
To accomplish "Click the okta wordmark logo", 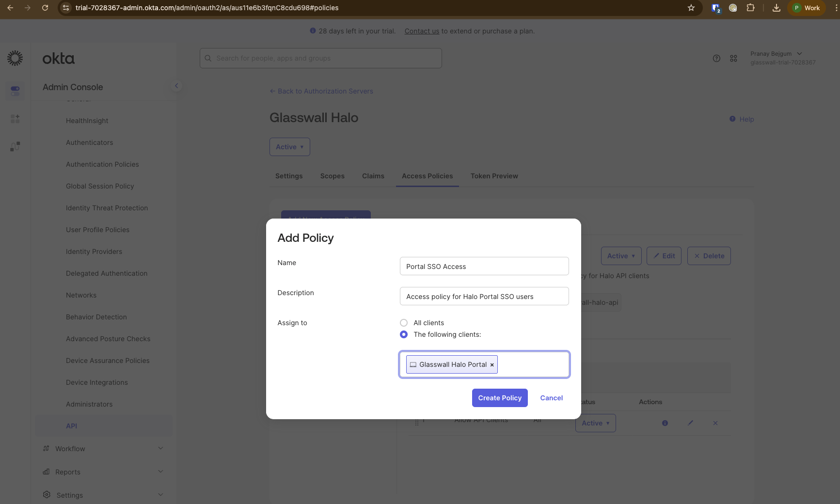I will point(59,59).
